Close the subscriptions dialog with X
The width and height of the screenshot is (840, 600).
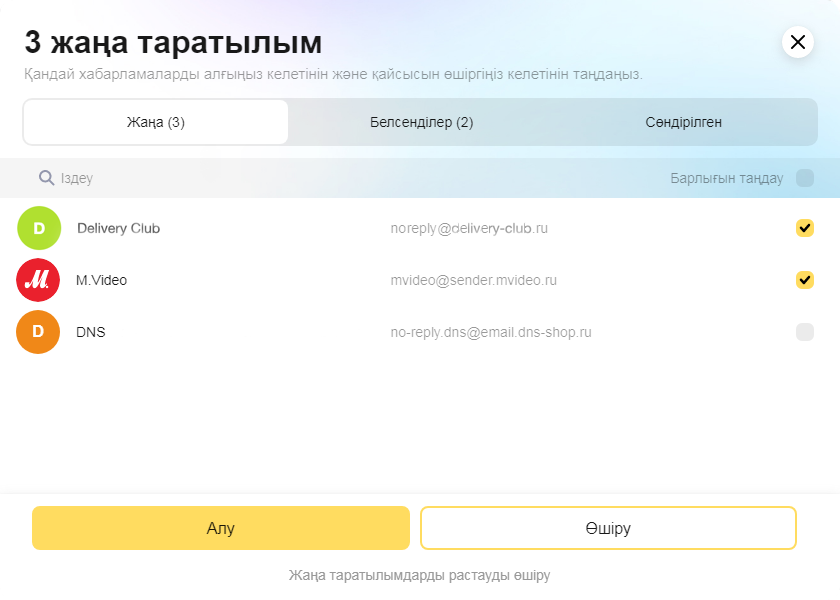[x=797, y=42]
